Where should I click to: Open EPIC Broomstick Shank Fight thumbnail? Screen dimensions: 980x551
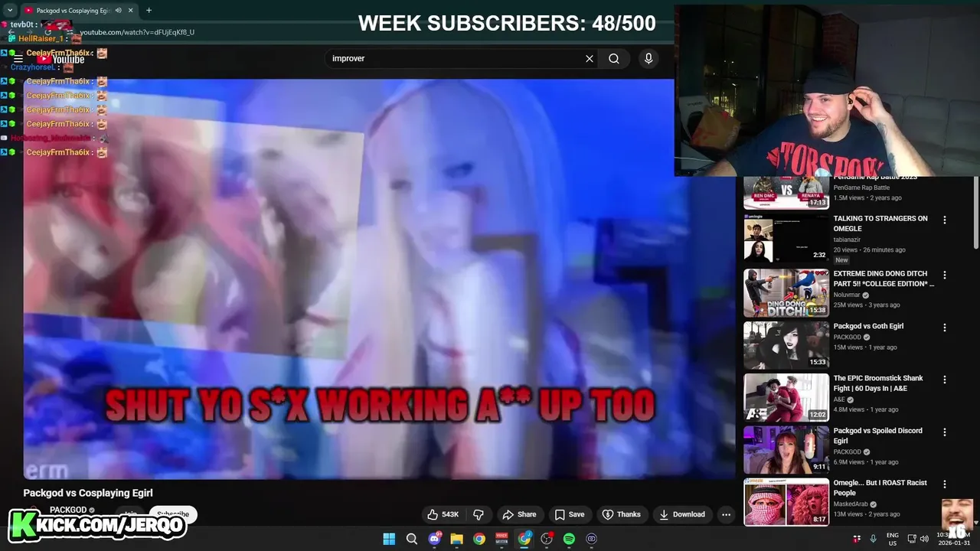pyautogui.click(x=786, y=397)
